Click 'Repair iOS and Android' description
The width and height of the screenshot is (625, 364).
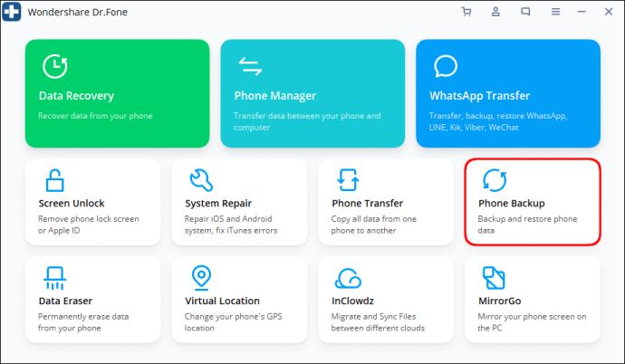(231, 225)
